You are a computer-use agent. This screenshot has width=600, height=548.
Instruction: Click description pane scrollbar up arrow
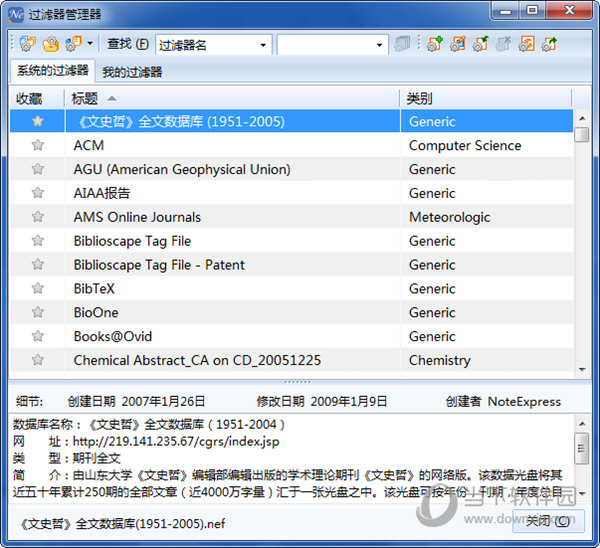582,424
